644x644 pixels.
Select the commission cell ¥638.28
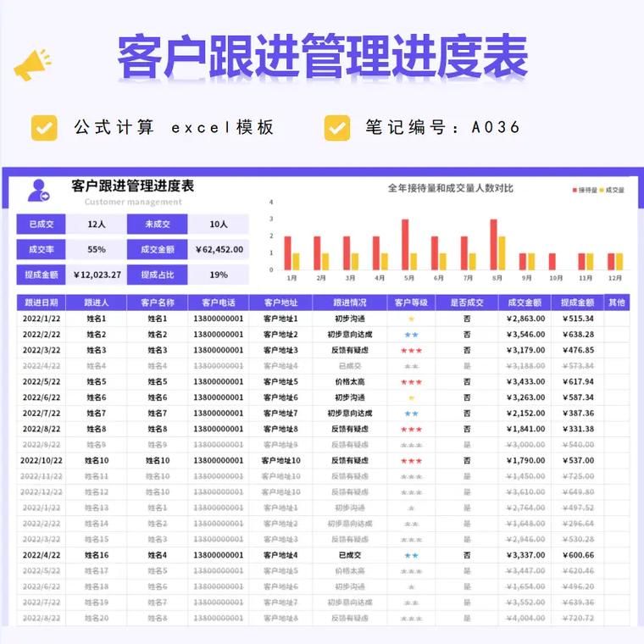pos(578,335)
